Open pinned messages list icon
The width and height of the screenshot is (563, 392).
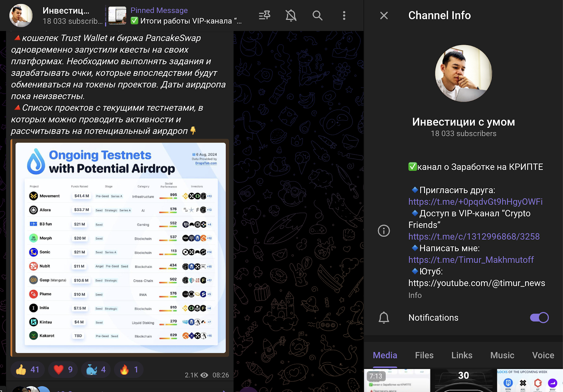[x=265, y=15]
